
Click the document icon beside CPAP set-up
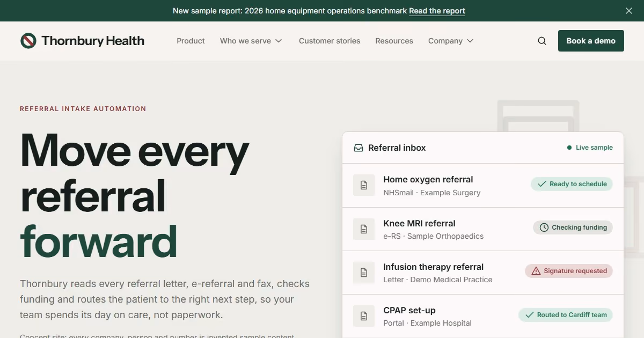click(x=364, y=316)
